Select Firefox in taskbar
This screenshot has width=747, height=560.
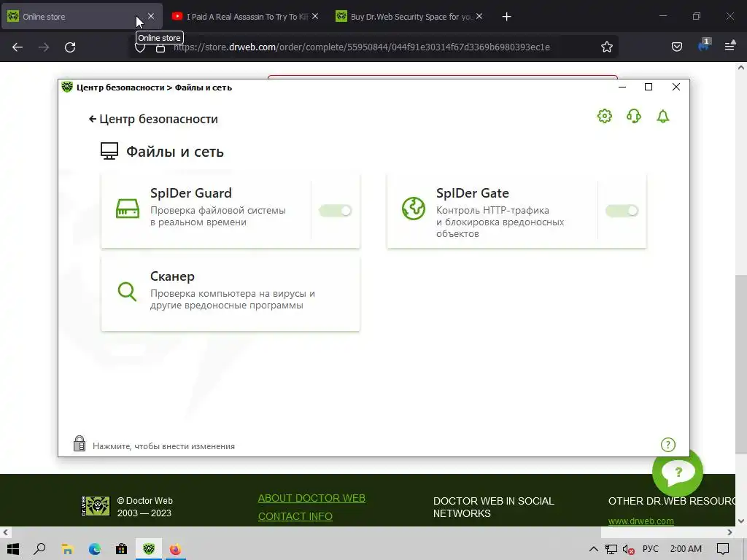tap(175, 549)
